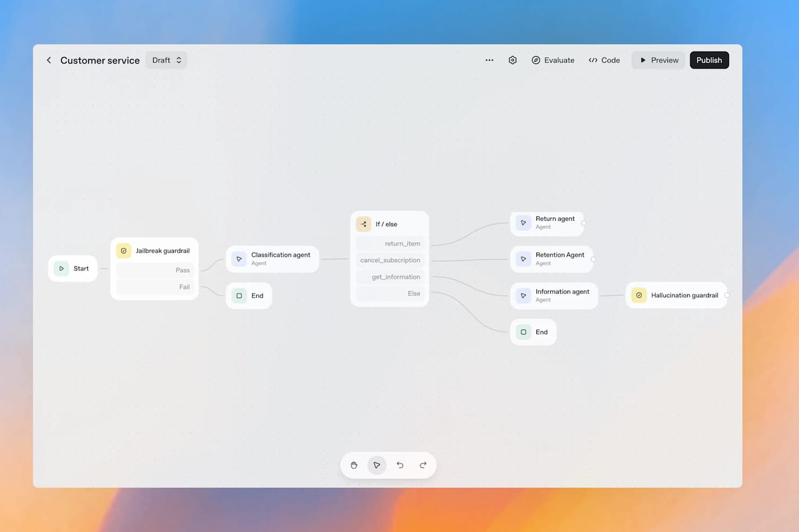Open the Code view
799x532 pixels.
click(604, 60)
